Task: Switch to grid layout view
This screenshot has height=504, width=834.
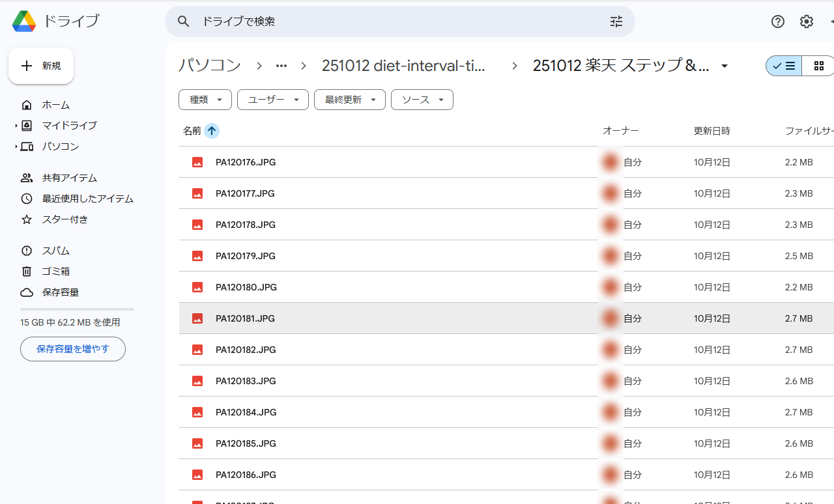Action: (818, 66)
